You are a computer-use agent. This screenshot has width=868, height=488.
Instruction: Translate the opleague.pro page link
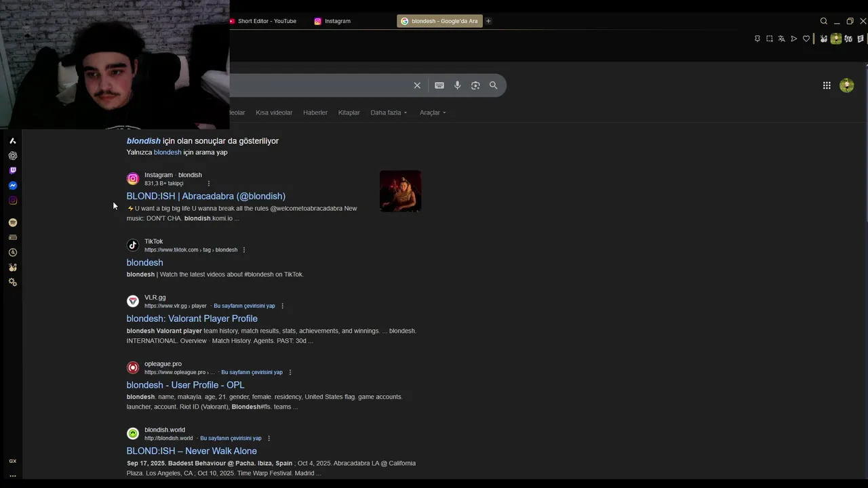(x=252, y=372)
